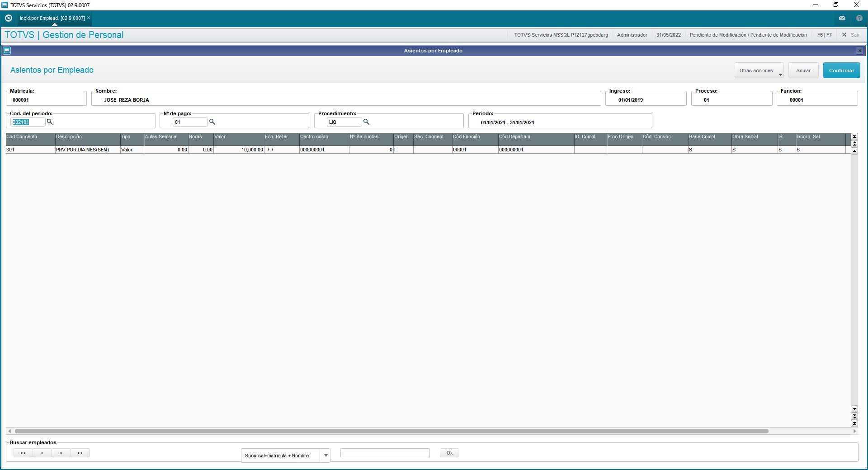868x470 pixels.
Task: Click the F6 | F7 status text
Action: click(x=824, y=35)
